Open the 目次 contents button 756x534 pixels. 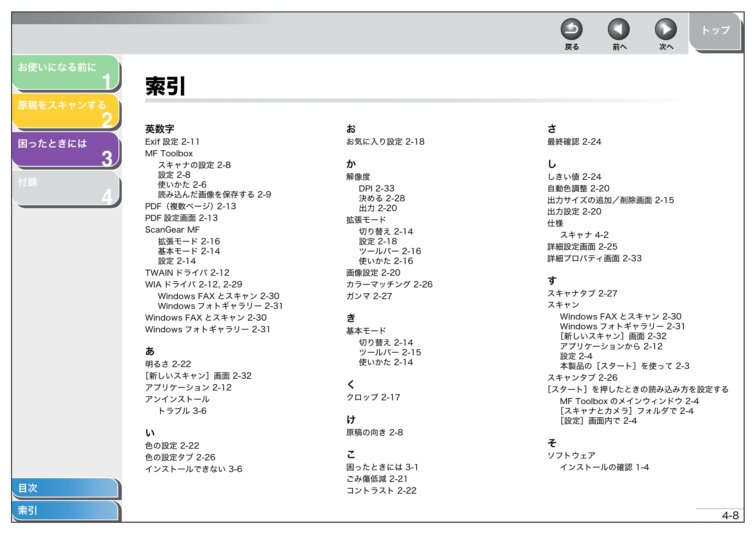click(x=65, y=488)
